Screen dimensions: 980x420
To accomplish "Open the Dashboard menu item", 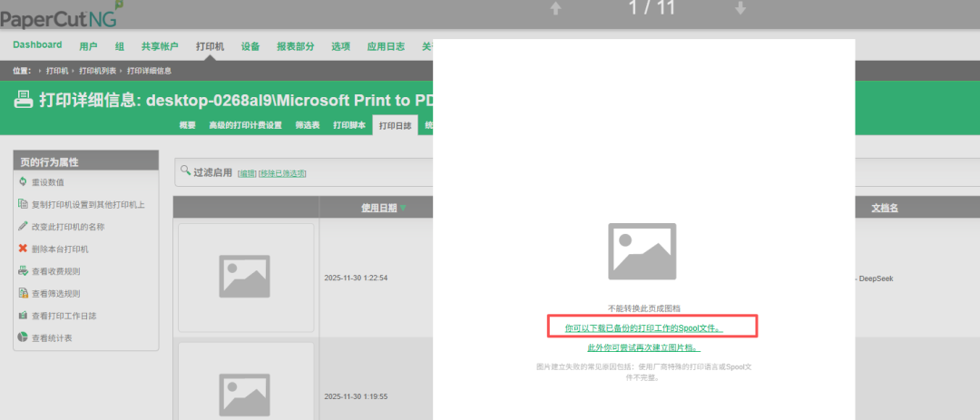I will click(x=37, y=45).
